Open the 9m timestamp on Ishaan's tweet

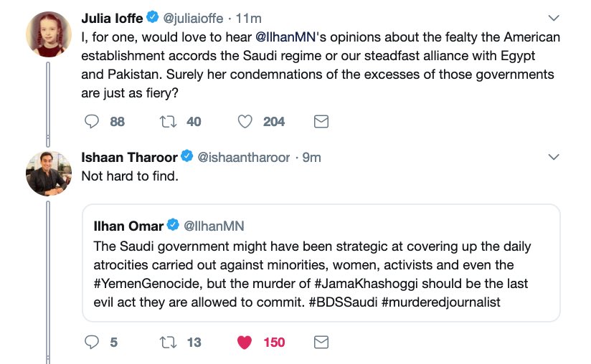tap(311, 157)
